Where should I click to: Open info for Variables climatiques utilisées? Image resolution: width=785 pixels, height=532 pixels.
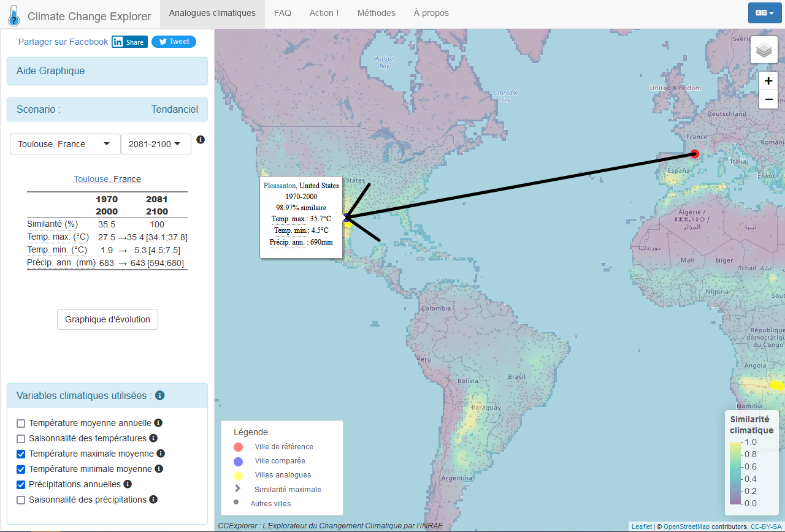[x=160, y=395]
